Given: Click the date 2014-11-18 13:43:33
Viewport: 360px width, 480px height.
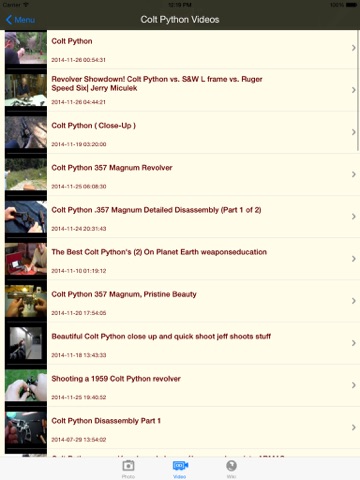Looking at the screenshot, I should [x=79, y=355].
